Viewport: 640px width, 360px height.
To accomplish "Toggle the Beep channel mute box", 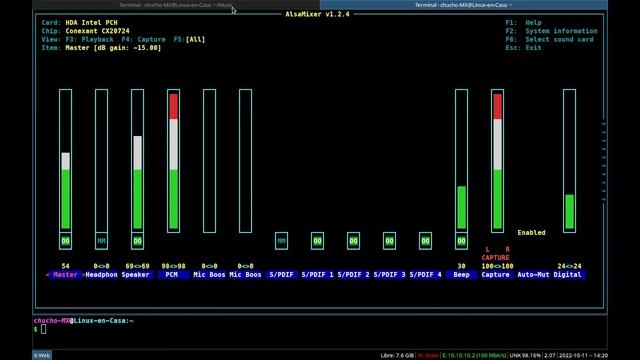I will coord(461,241).
